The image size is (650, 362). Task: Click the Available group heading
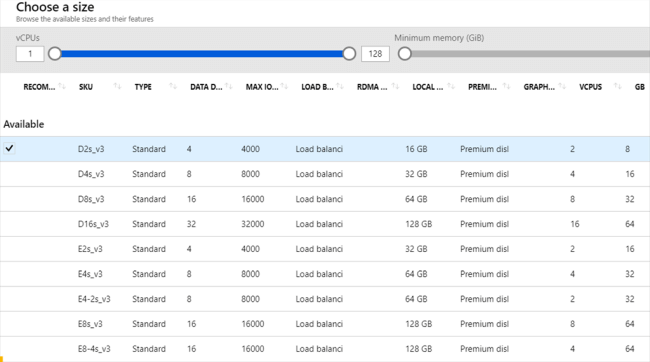point(24,124)
